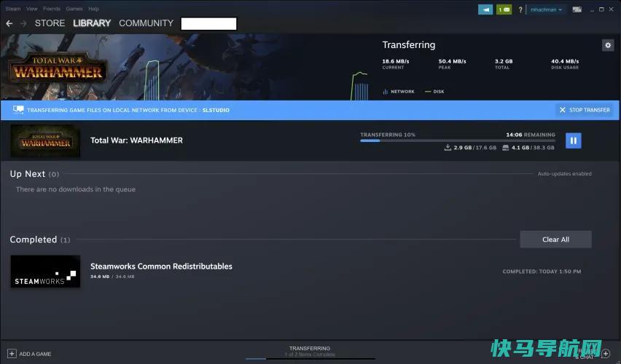Click the white box beside COMMUNITY
Image resolution: width=621 pixels, height=364 pixels.
[x=208, y=24]
